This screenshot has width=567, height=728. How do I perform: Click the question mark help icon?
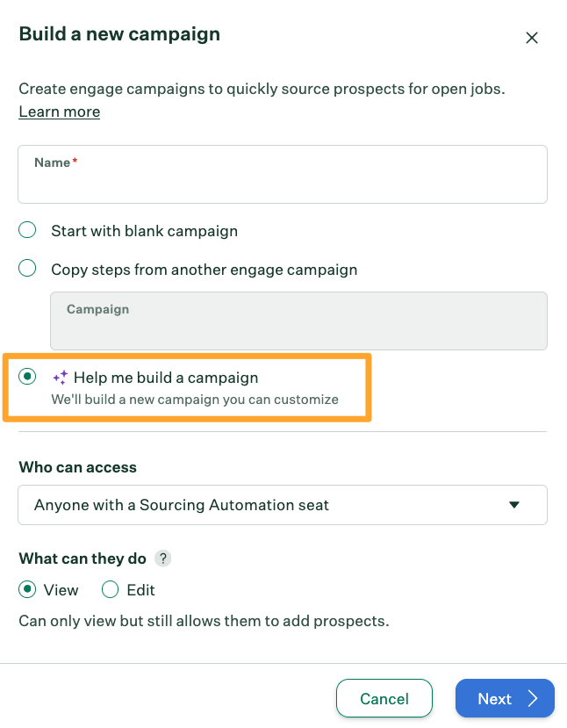(x=162, y=559)
